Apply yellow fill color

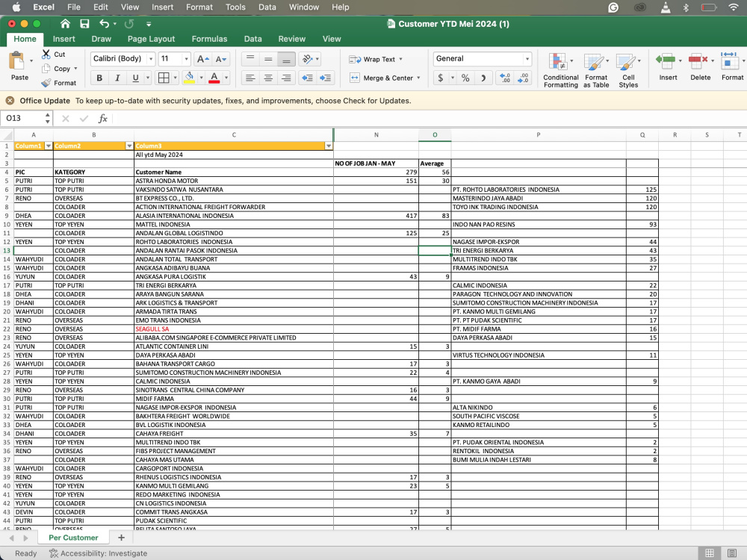click(189, 78)
